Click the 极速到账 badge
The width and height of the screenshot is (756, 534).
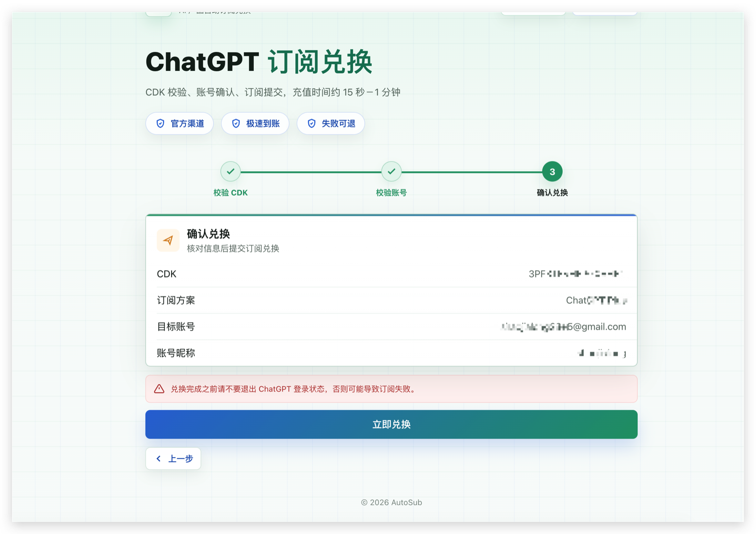[x=255, y=123]
